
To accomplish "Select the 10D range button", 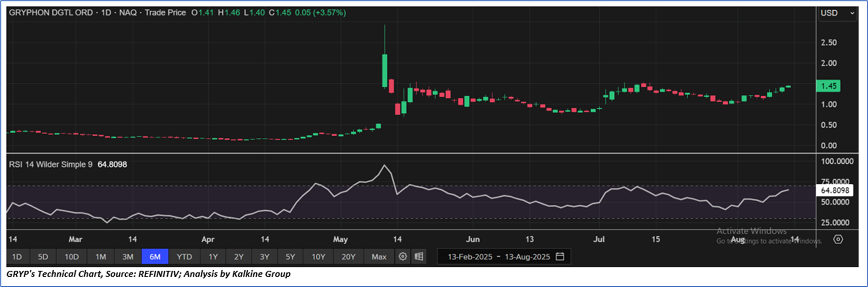I will pyautogui.click(x=72, y=257).
